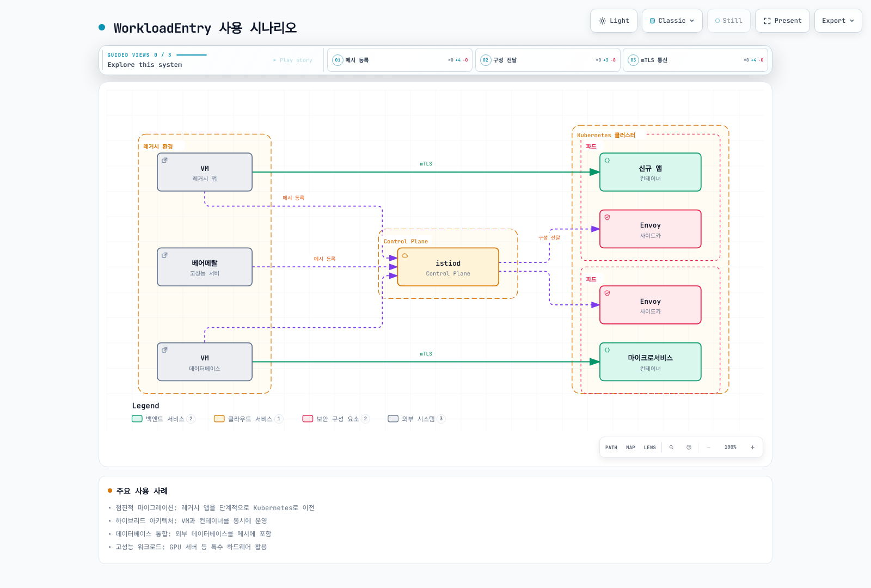
Task: Click the sun icon in Light button
Action: [x=602, y=21]
